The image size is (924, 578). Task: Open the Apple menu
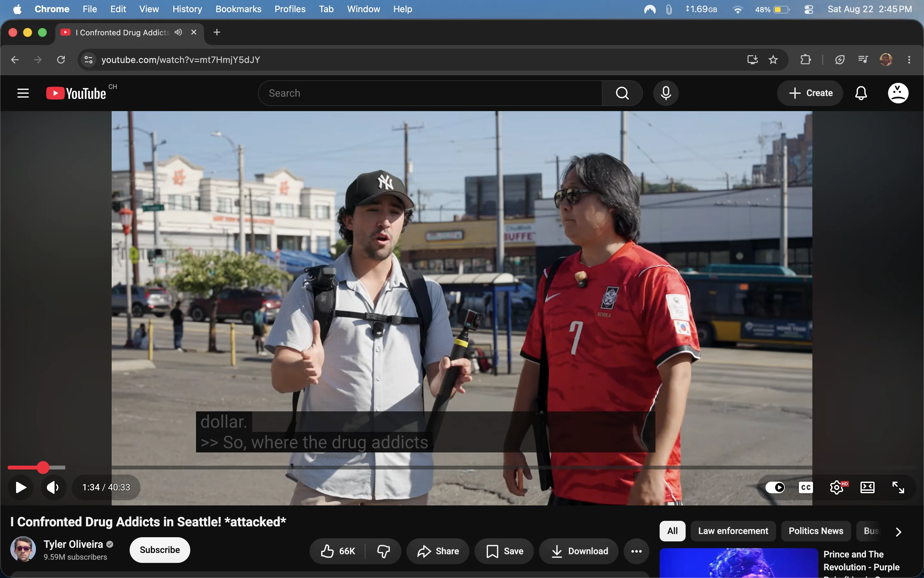(17, 9)
